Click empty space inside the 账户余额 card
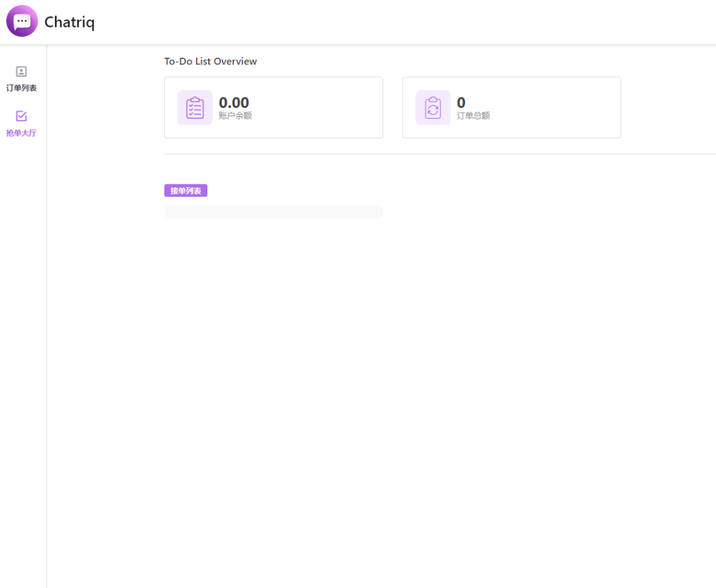Screen dimensions: 716x588 coord(322,107)
